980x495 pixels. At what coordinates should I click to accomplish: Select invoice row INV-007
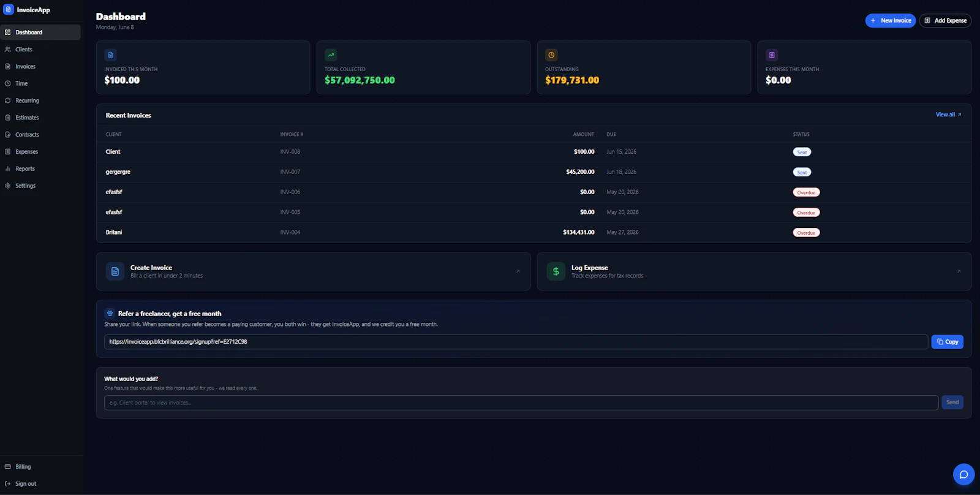pos(533,172)
